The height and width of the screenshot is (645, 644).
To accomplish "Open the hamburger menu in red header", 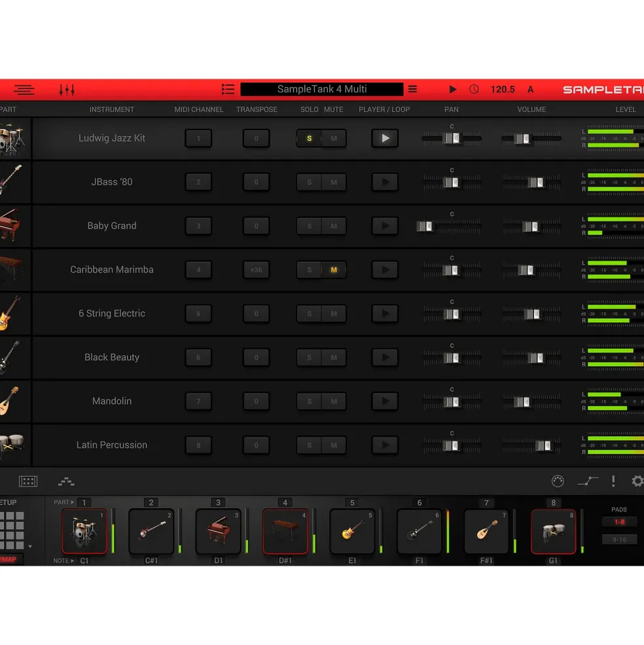I will [x=24, y=89].
